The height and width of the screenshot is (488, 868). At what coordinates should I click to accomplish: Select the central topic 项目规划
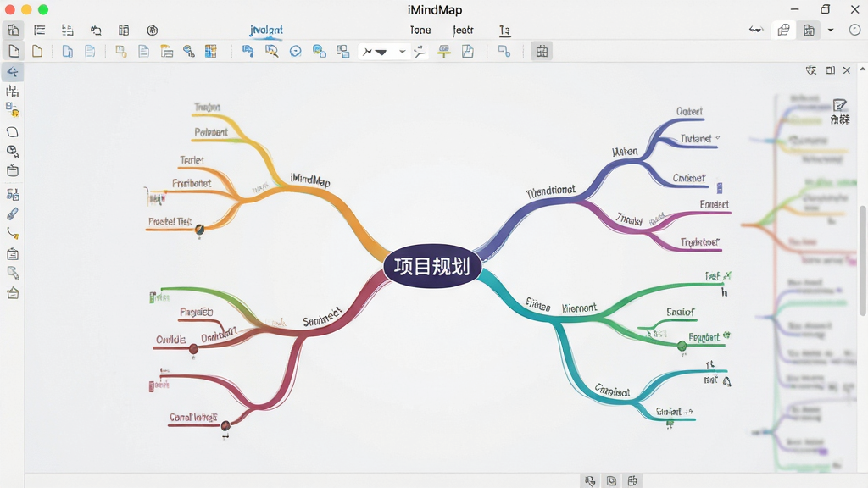point(432,266)
